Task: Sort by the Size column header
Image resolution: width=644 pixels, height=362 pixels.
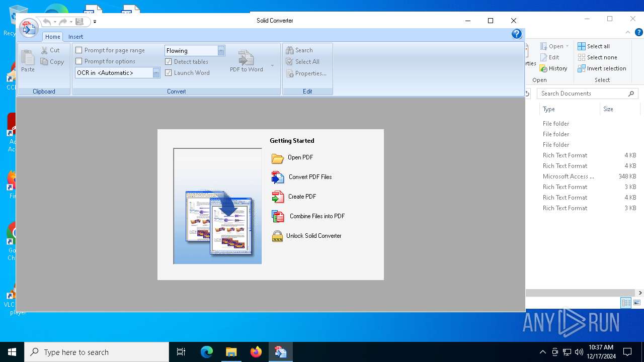Action: [x=619, y=109]
